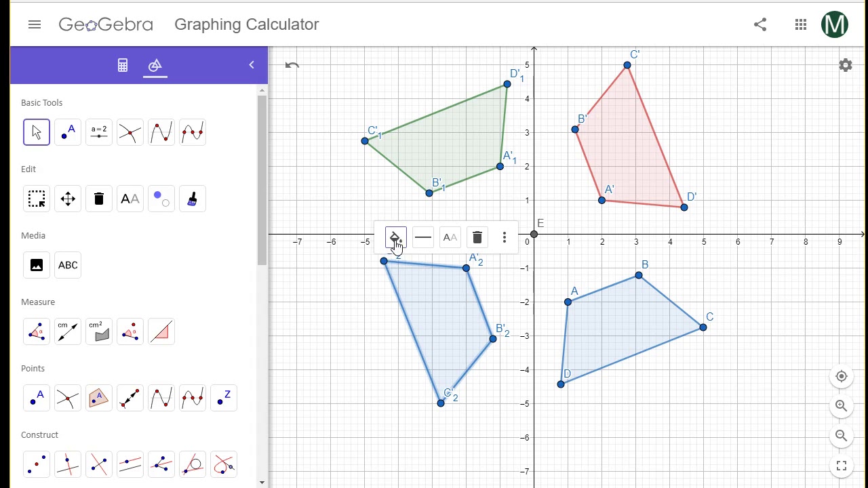Open the three-dot more options menu
Viewport: 868px width, 488px height.
504,237
